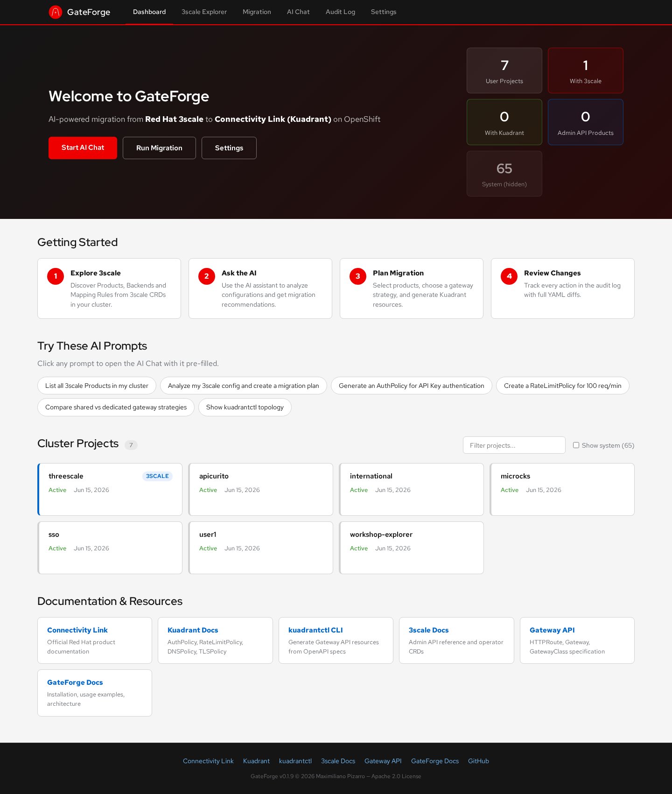
Task: Select the With 3scale stat card
Action: click(x=586, y=70)
